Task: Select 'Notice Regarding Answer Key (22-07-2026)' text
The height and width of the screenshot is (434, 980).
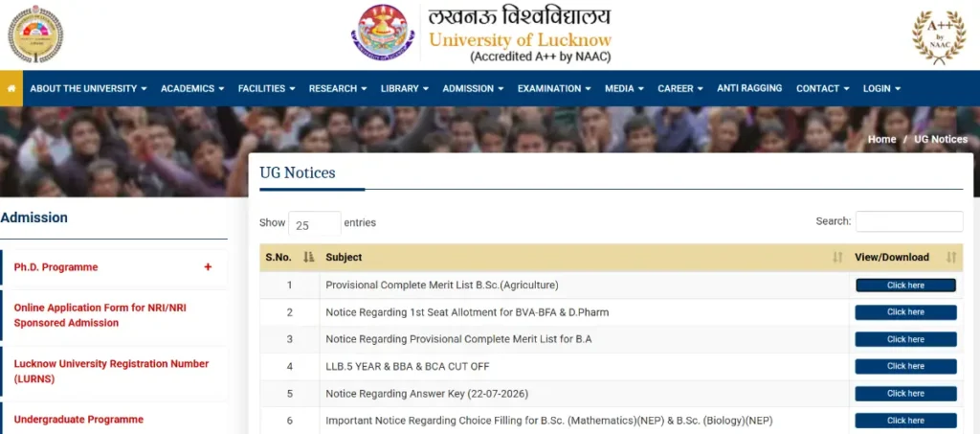Action: tap(427, 394)
